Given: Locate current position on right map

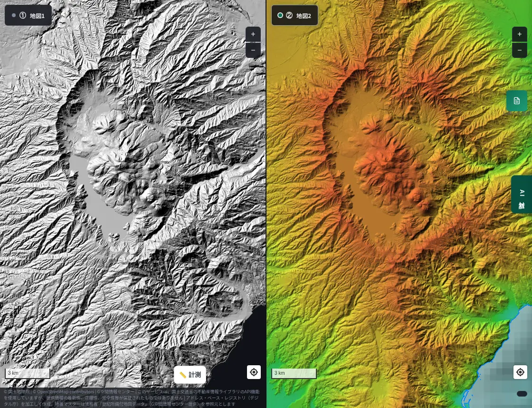Looking at the screenshot, I should [520, 372].
